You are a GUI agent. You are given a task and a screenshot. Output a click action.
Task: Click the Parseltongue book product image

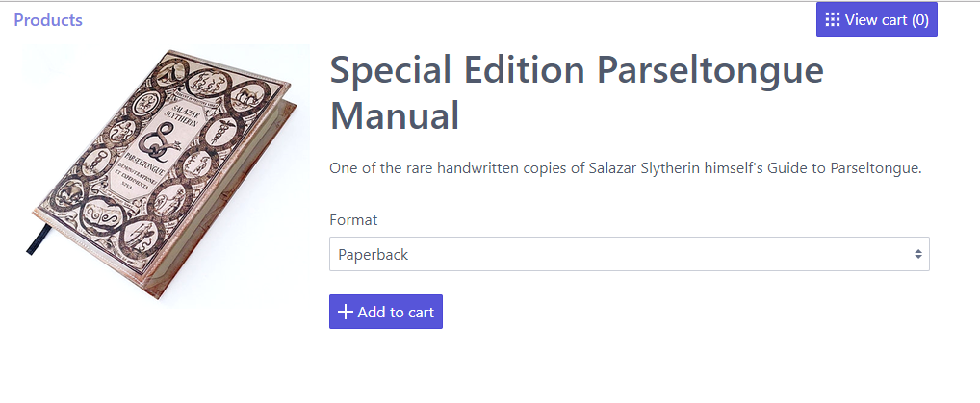(x=167, y=176)
